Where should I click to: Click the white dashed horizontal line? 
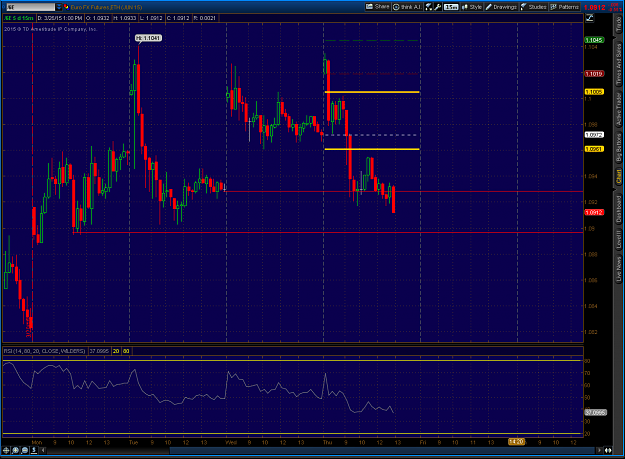371,135
